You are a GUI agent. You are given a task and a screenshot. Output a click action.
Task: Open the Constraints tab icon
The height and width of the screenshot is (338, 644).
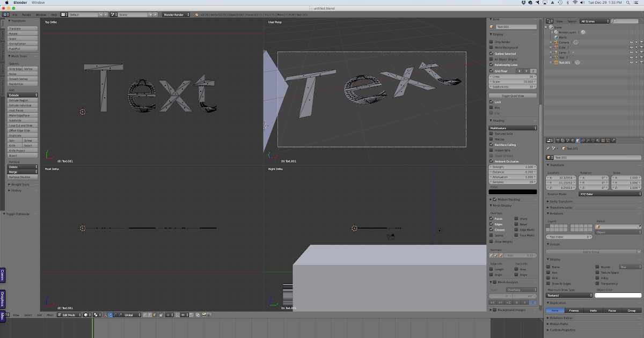click(583, 141)
